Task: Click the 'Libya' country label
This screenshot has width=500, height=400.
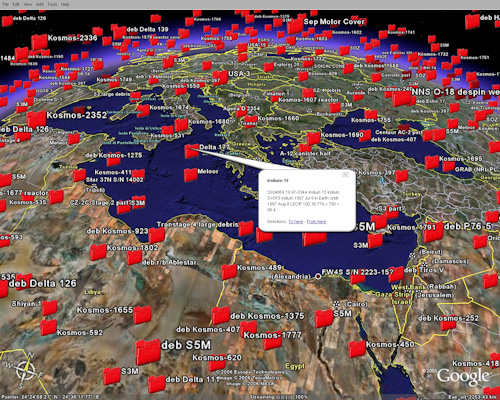Action: tap(93, 292)
